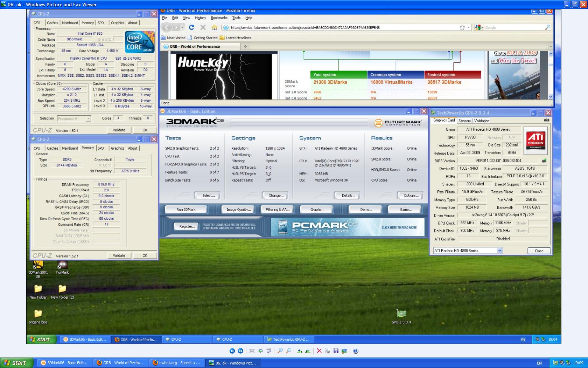
Task: Select the New Folder (2) desktop icon
Action: (62, 292)
